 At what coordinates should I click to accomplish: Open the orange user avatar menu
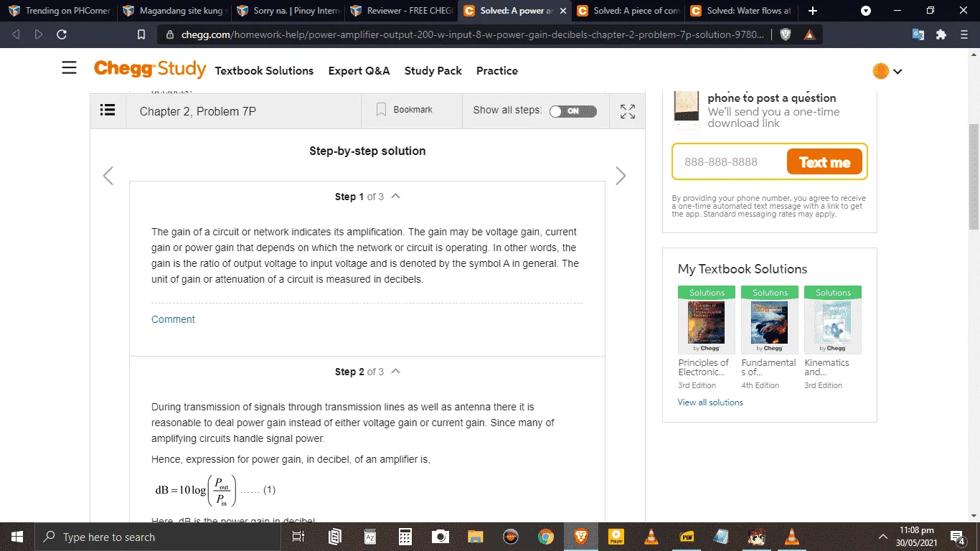(x=880, y=71)
